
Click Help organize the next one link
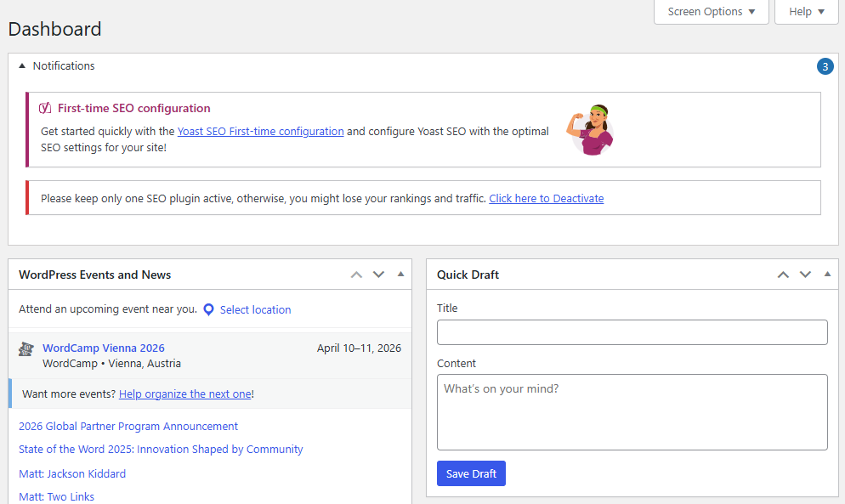click(184, 394)
